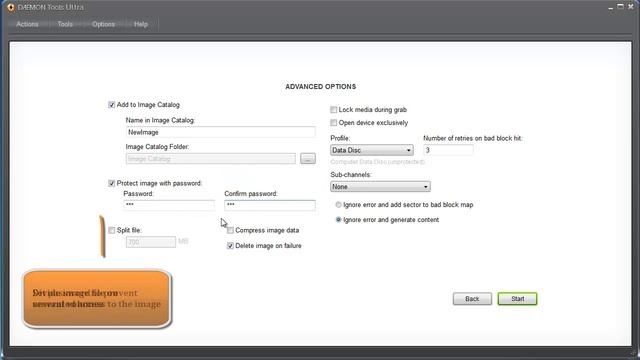Enable Compress image data
The width and height of the screenshot is (640, 360).
[230, 230]
